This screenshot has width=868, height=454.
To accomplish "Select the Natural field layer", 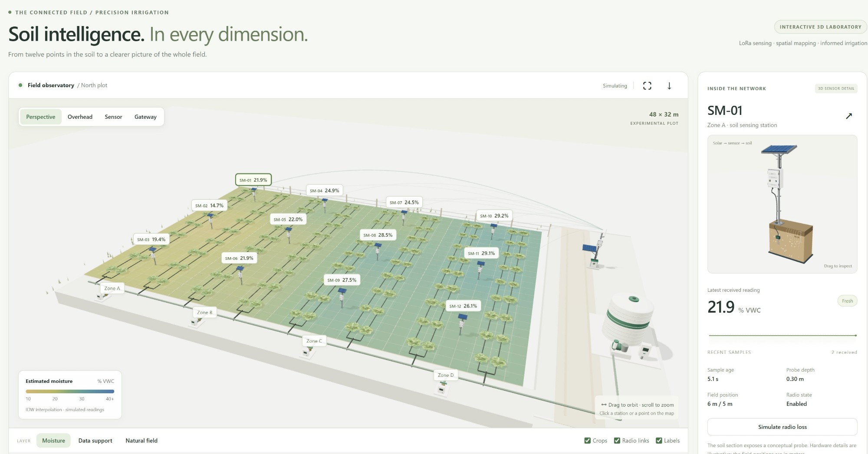I will tap(141, 441).
